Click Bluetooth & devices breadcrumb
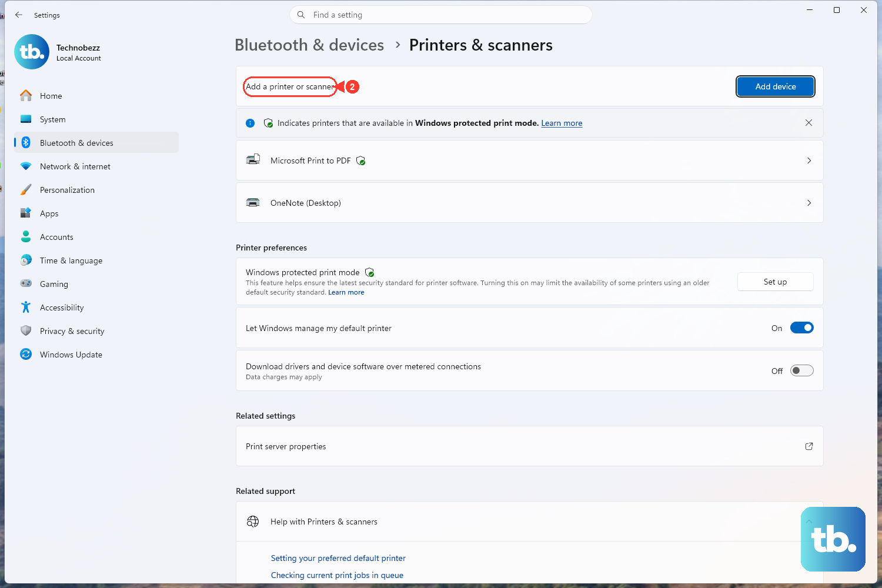882x588 pixels. click(309, 45)
